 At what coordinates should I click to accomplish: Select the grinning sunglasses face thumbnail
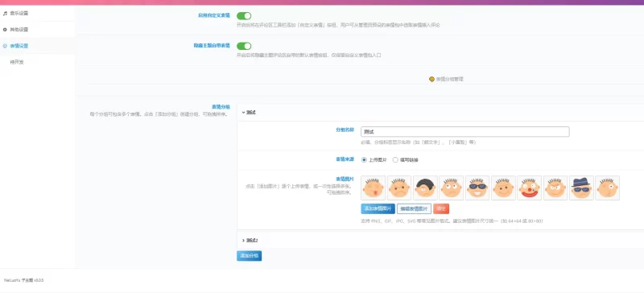pyautogui.click(x=477, y=188)
